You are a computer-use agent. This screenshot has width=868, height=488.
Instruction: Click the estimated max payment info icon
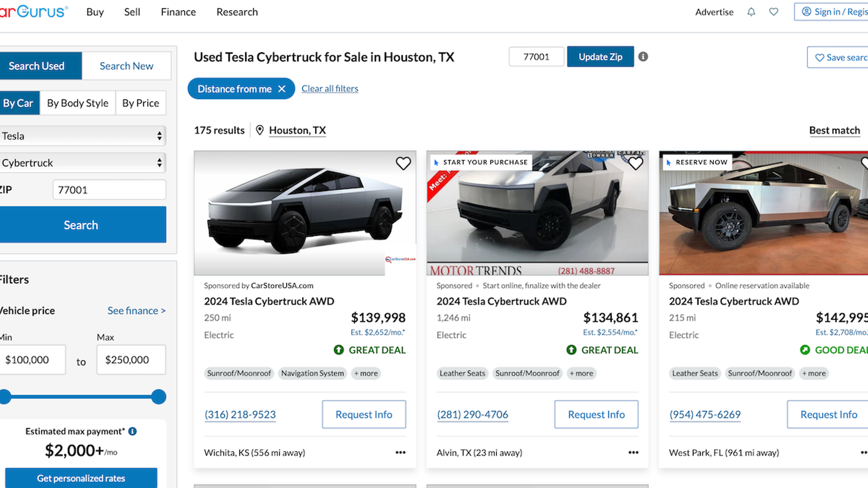tap(132, 431)
